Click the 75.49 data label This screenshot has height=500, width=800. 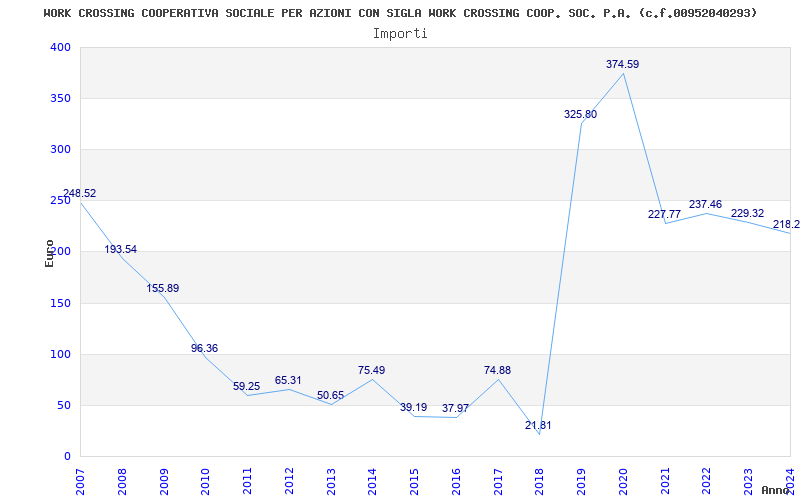(371, 370)
